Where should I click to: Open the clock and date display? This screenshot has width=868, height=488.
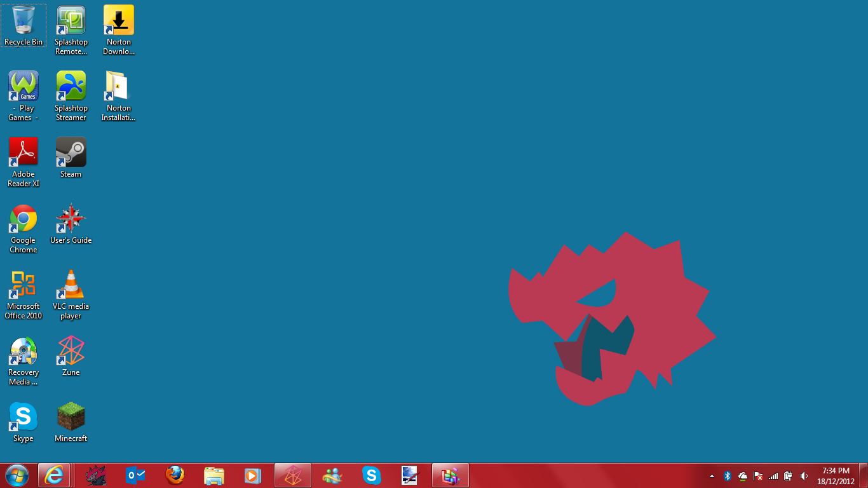[836, 476]
